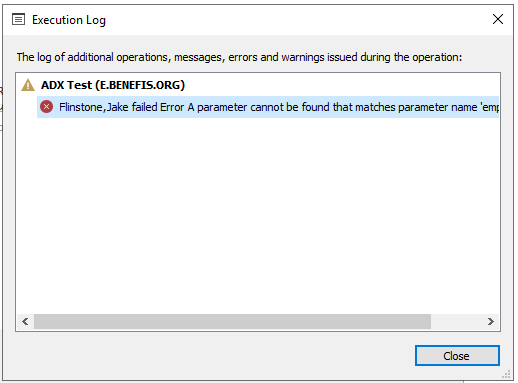Click the red error circle icon
Viewport: 518px width, 383px height.
click(x=46, y=107)
